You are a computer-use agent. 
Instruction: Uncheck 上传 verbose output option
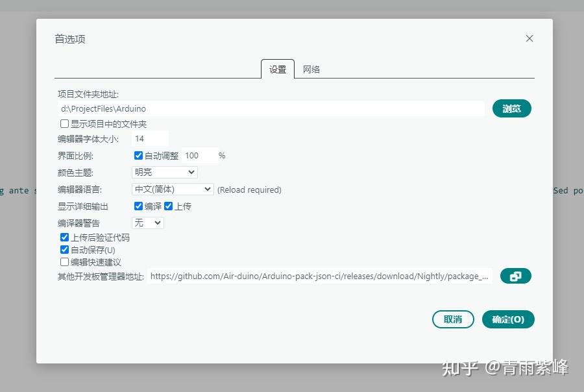point(168,206)
